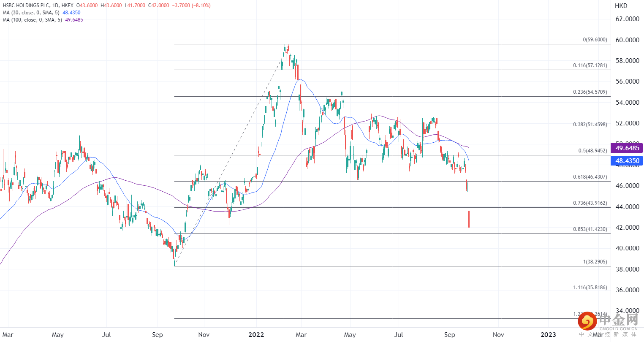This screenshot has width=644, height=342.
Task: Click the 2022 year label on the time axis
Action: [256, 335]
